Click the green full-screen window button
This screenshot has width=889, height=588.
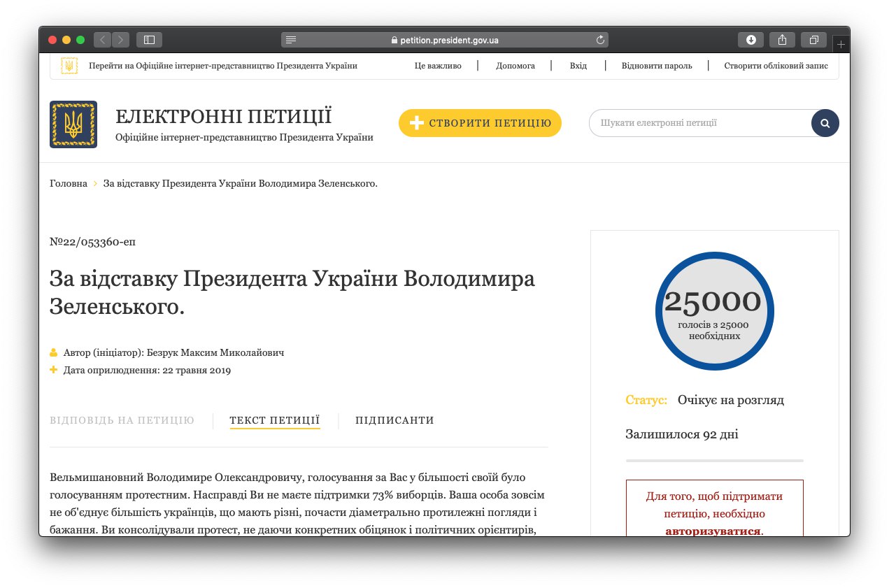pos(80,40)
